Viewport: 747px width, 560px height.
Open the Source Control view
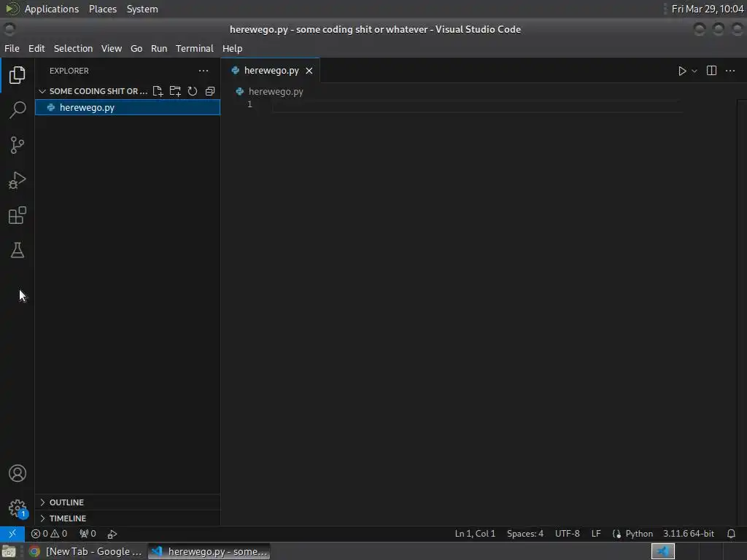(18, 145)
